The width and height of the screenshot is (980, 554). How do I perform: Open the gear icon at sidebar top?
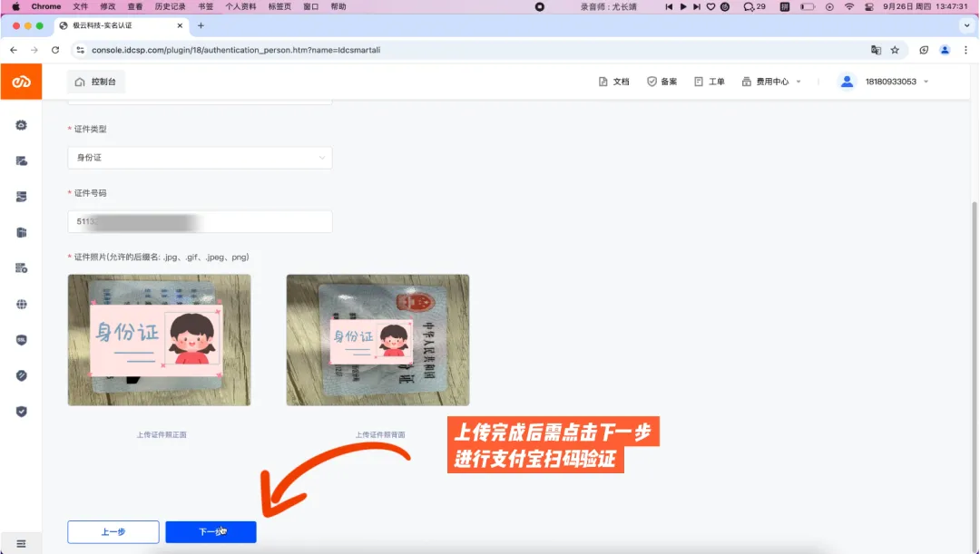pos(21,125)
